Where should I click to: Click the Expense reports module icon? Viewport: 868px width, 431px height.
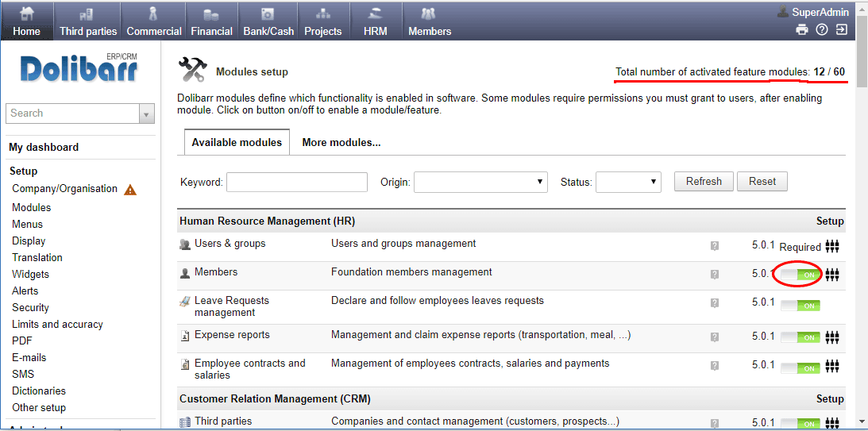pos(185,335)
